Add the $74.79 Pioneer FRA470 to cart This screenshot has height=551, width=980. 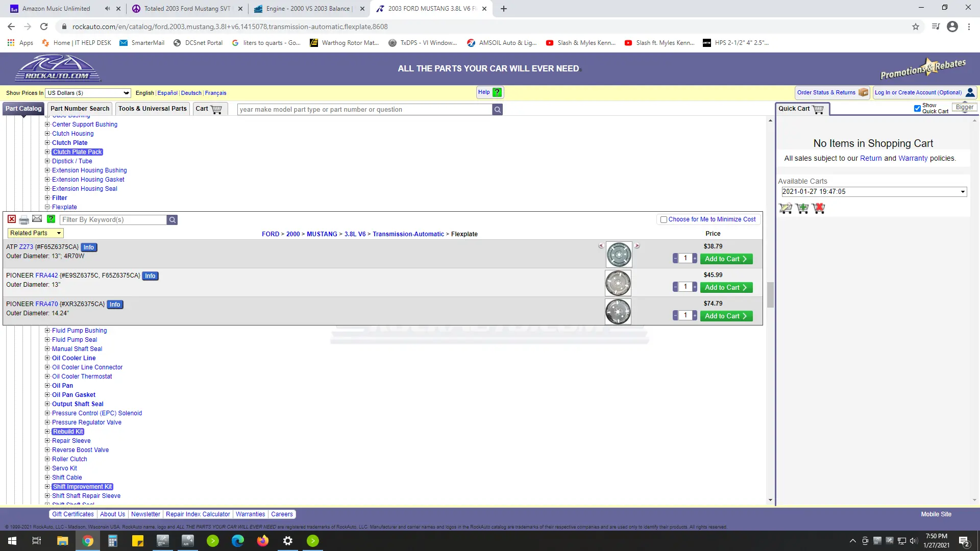click(726, 316)
